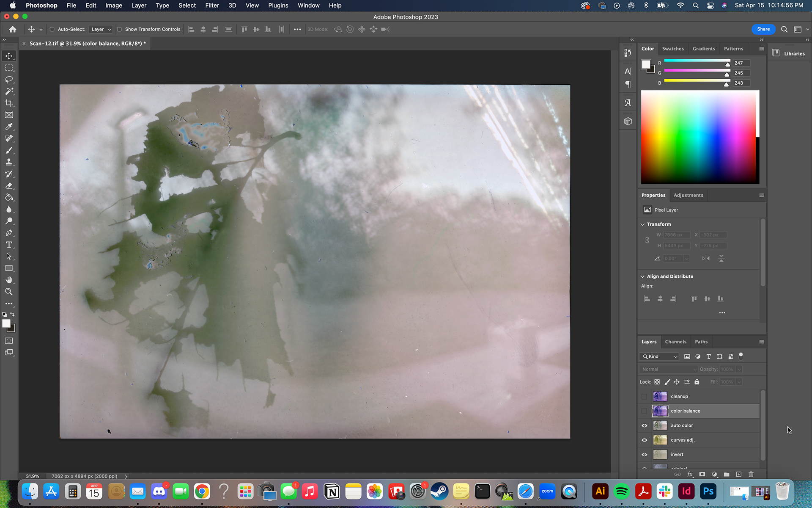Screen dimensions: 812x508
Task: Pick a color from the color spectrum picker
Action: pyautogui.click(x=700, y=138)
